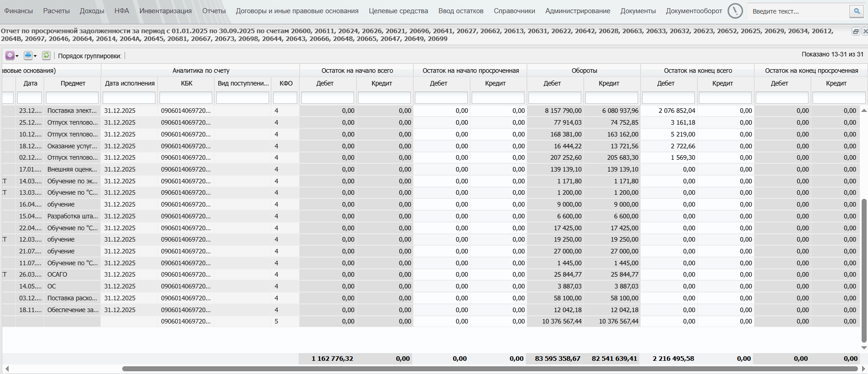Viewport: 868px width, 374px height.
Task: Click the end balance value 2 076 852,04
Action: pyautogui.click(x=677, y=111)
